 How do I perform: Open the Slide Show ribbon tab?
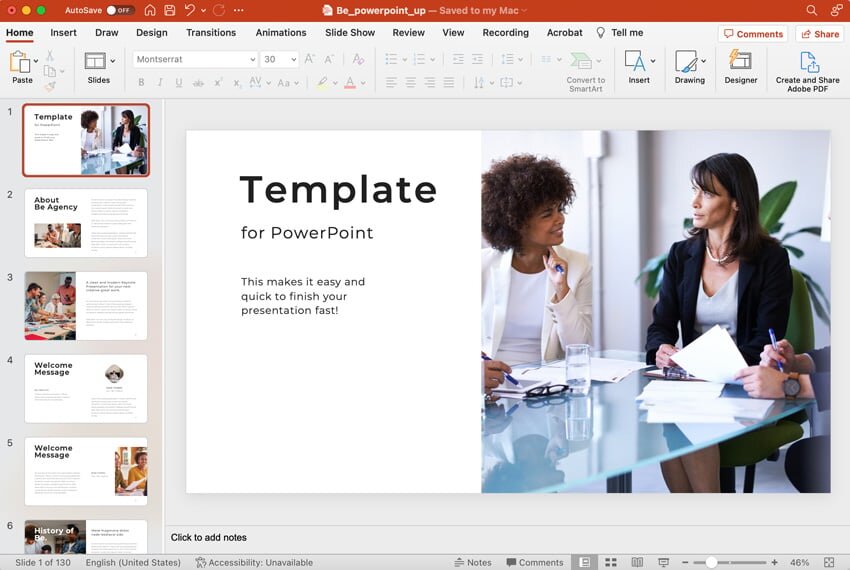point(350,33)
